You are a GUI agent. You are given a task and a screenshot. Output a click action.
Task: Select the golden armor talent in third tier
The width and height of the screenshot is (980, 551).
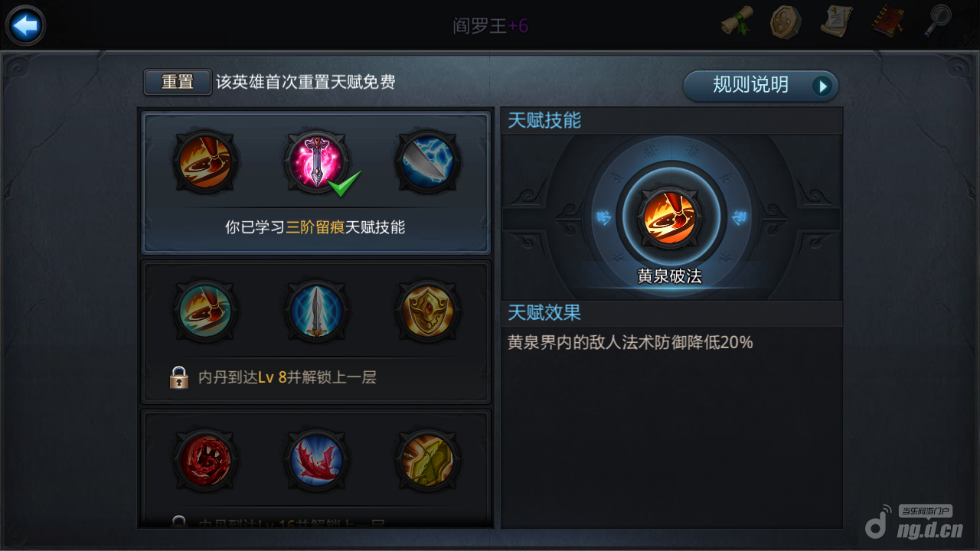(x=428, y=460)
